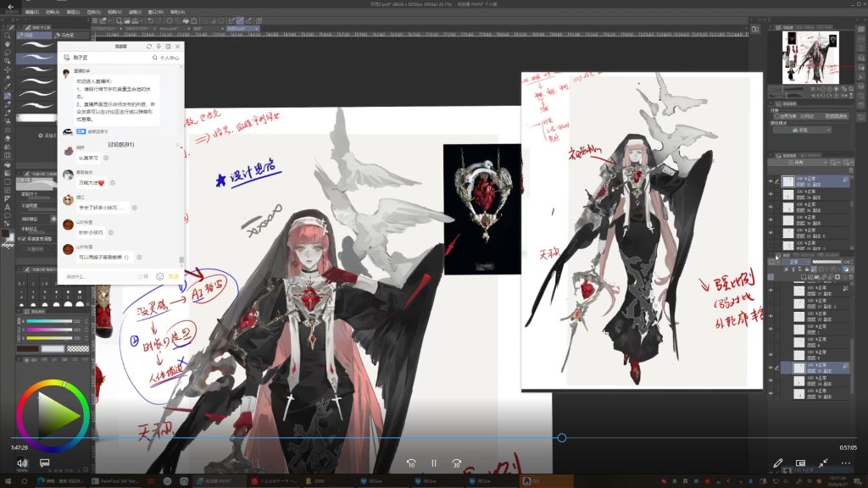
Task: Open the 图层(L) menu
Action: pos(73,12)
